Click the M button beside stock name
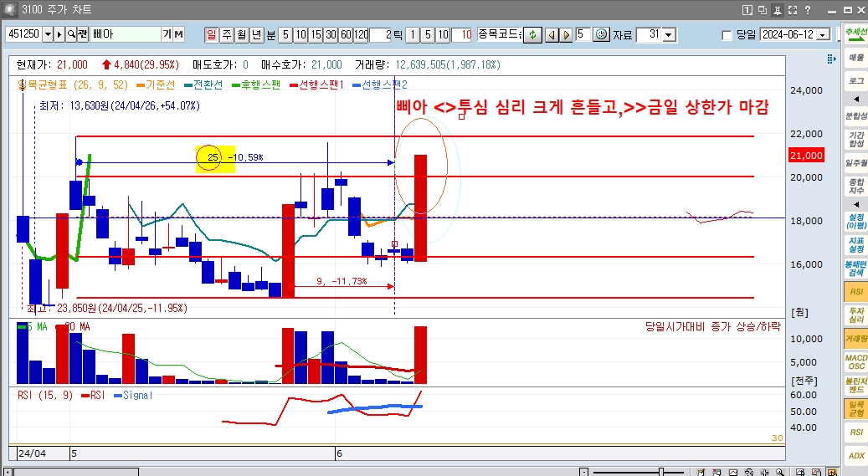 tap(178, 34)
